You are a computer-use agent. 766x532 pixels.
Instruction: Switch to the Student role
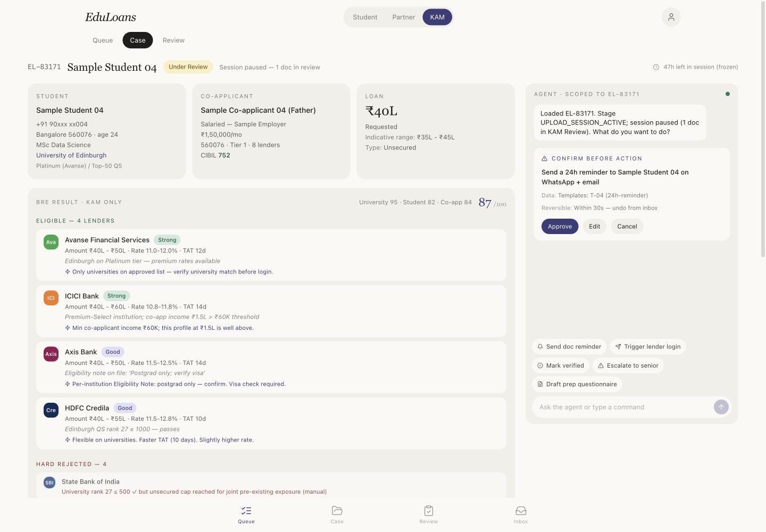(365, 17)
